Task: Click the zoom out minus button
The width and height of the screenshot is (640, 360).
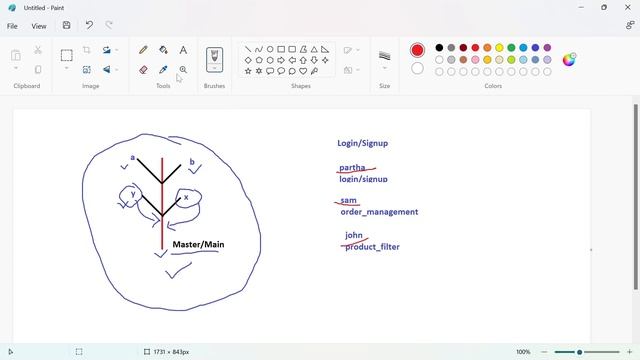Action: (x=544, y=352)
